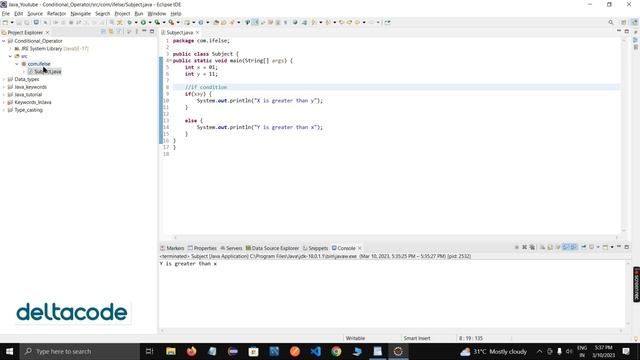Click the editor vertical scrollbar
Screen dimensions: 640x360
click(624, 135)
